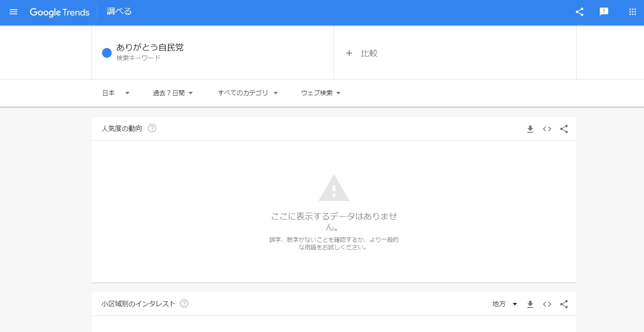Download the 小区域別のインタレスト data
644x332 pixels.
point(530,304)
